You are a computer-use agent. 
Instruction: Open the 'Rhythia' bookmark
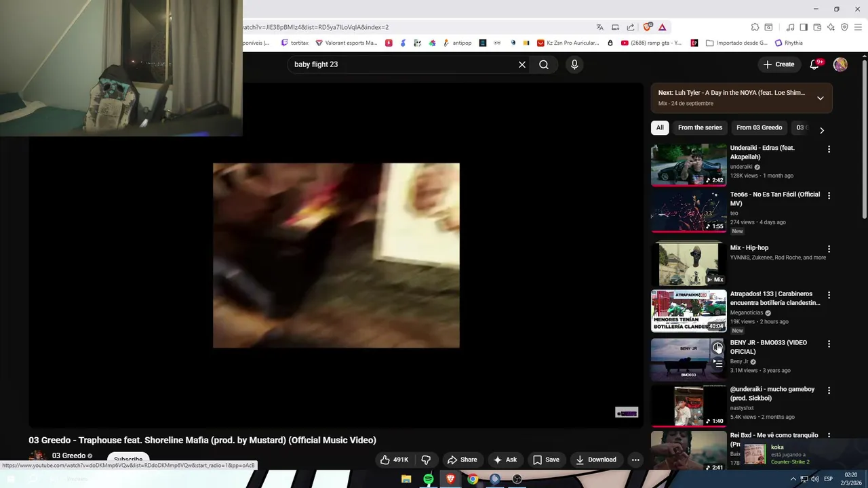(x=789, y=43)
